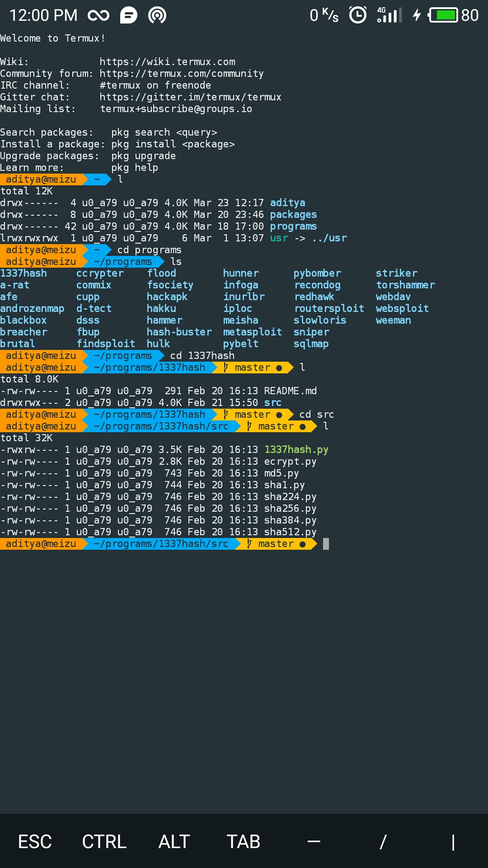Tap 'pkg help' text
This screenshot has width=488, height=868.
click(135, 168)
